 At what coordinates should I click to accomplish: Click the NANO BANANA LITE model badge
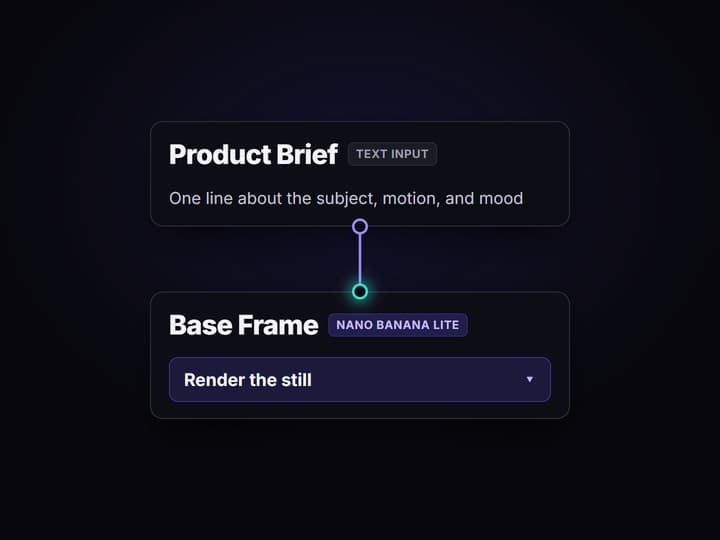pos(398,325)
